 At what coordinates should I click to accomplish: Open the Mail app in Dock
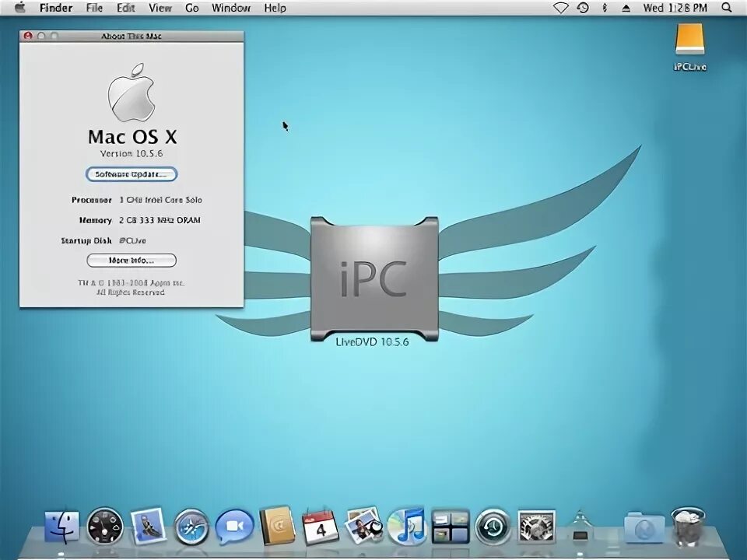[148, 527]
